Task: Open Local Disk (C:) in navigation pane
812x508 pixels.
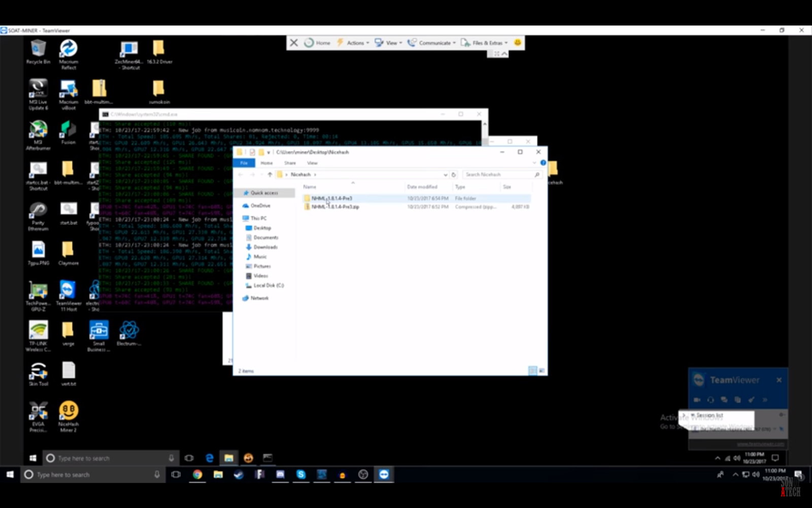Action: 268,285
